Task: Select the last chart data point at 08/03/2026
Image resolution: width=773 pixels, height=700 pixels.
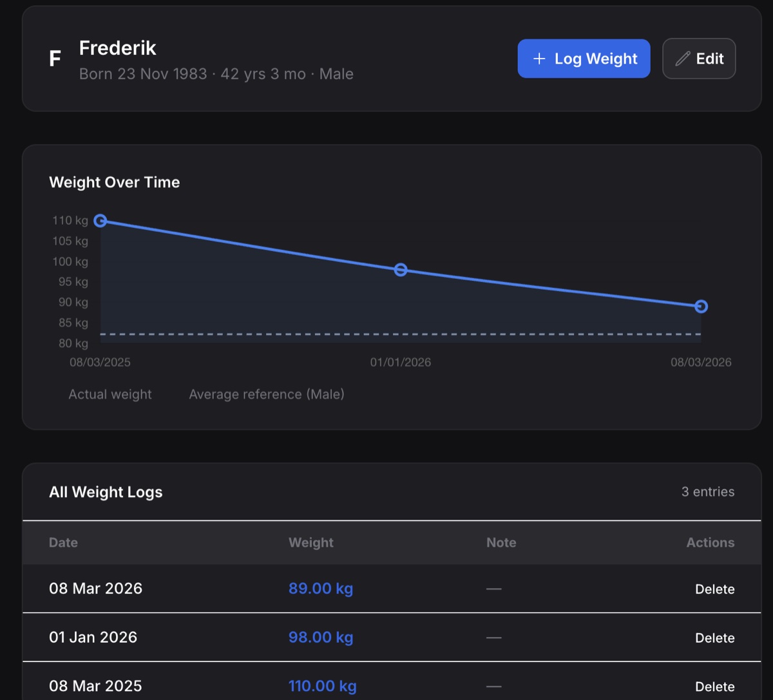Action: [701, 306]
